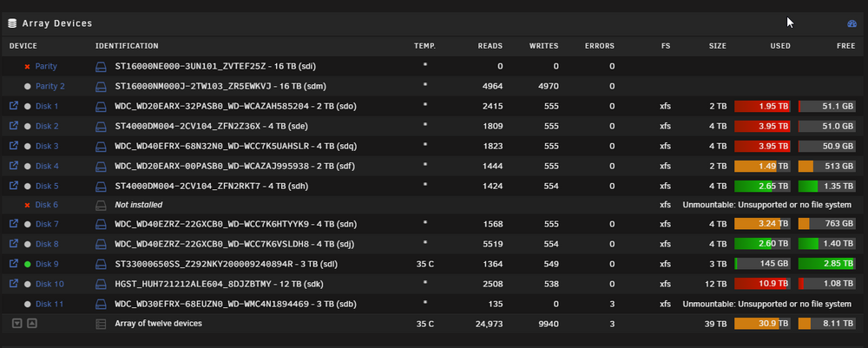The height and width of the screenshot is (348, 868).
Task: Browse Disk 8 via its open icon
Action: 15,244
